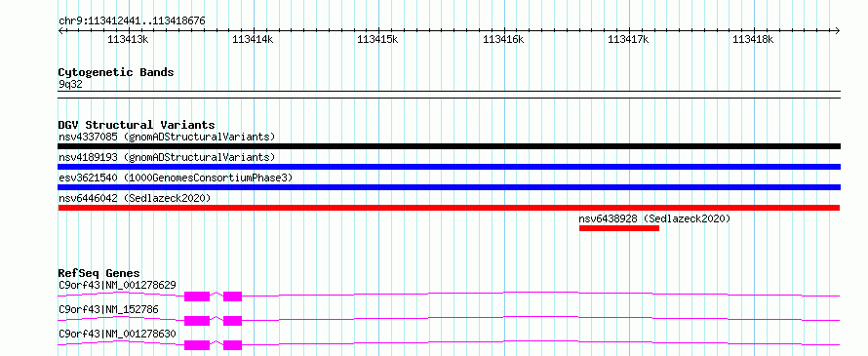The width and height of the screenshot is (868, 356).
Task: Open esv3621540 (1000GenomesConsortiumPhase3) label
Action: pos(176,178)
